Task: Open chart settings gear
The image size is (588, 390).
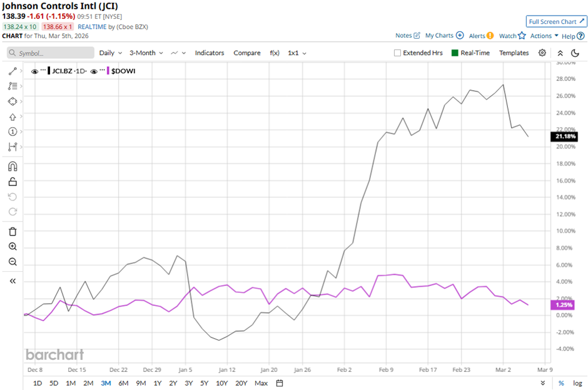Action: point(542,53)
